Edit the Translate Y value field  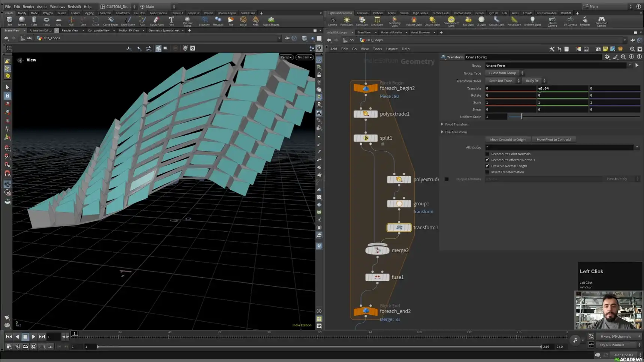(x=562, y=88)
